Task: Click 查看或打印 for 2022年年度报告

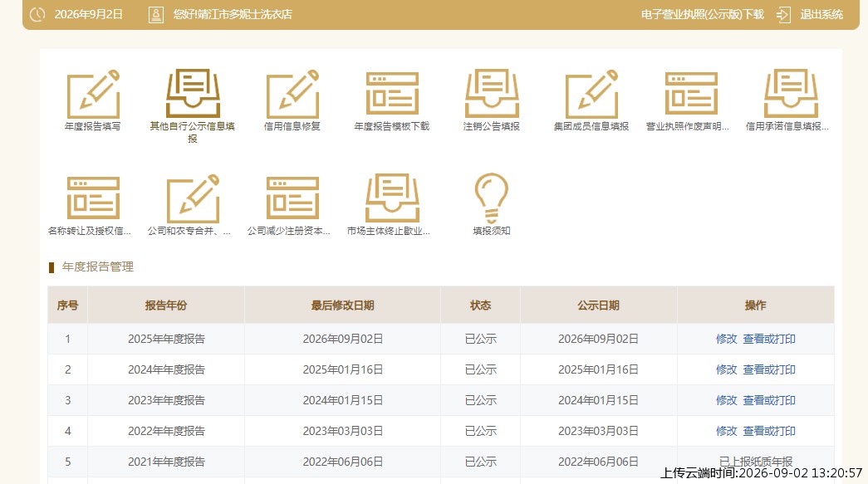Action: coord(769,431)
